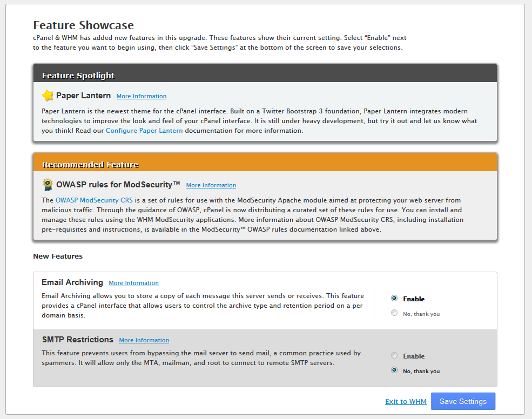The image size is (532, 419).
Task: Click the SMTP Restrictions title
Action: tap(78, 340)
